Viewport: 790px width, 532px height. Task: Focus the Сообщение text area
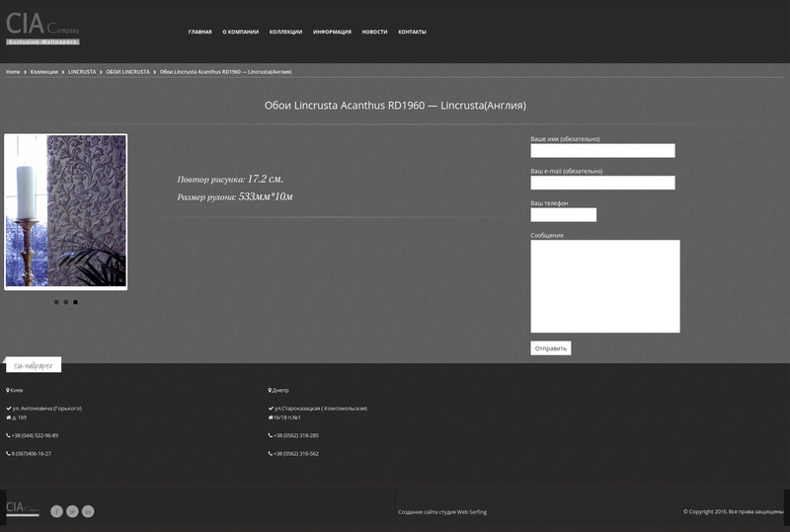605,286
